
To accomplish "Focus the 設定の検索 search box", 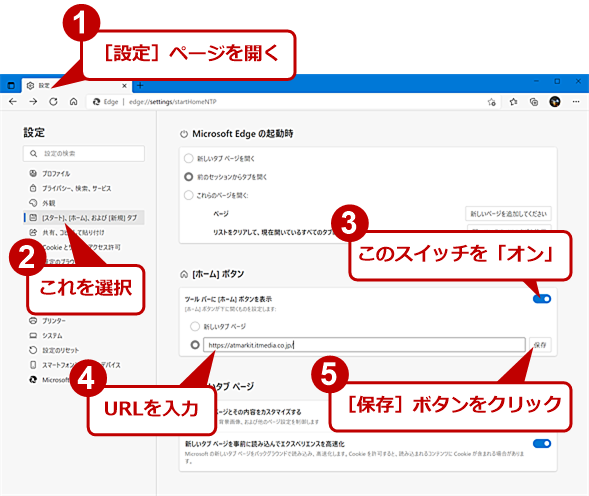I will pos(84,153).
